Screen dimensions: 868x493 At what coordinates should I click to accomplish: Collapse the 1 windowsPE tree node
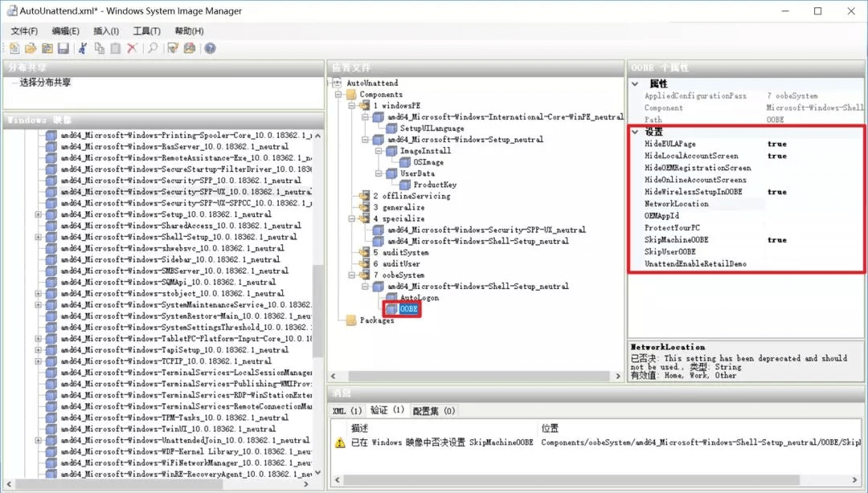pos(354,106)
